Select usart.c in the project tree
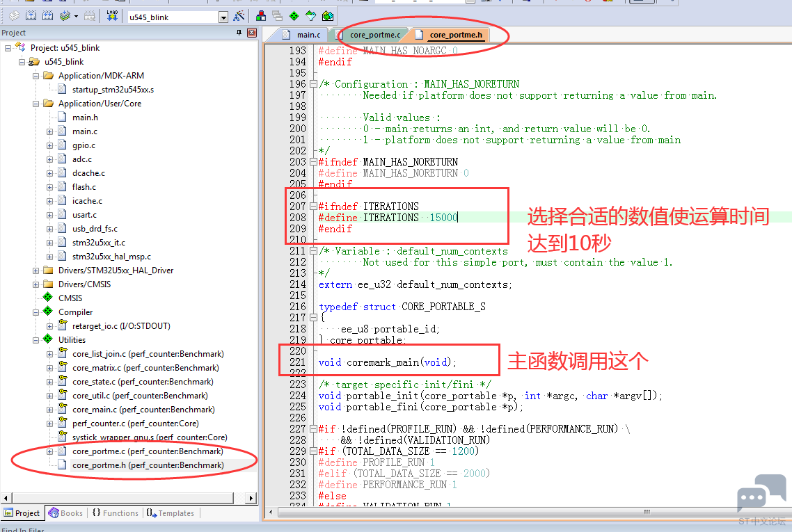Screen dimensions: 792x532 84,215
